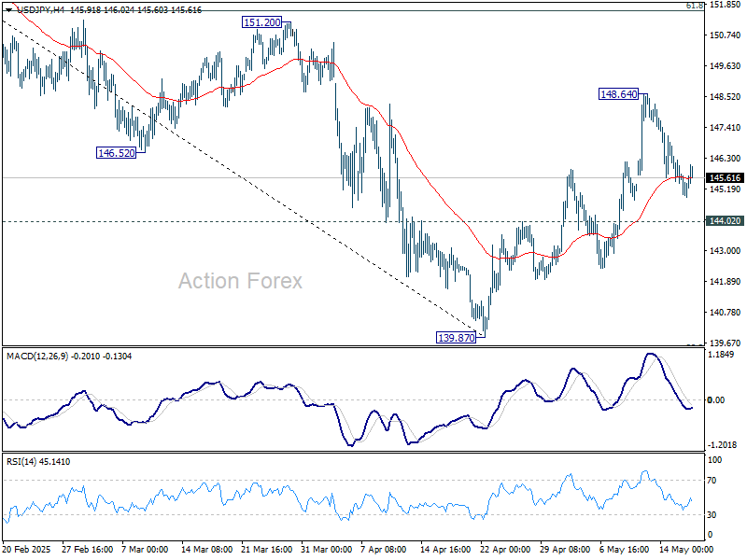The height and width of the screenshot is (560, 747).
Task: Click the dropdown arrow beside USDJPY,H4
Action: pos(8,8)
